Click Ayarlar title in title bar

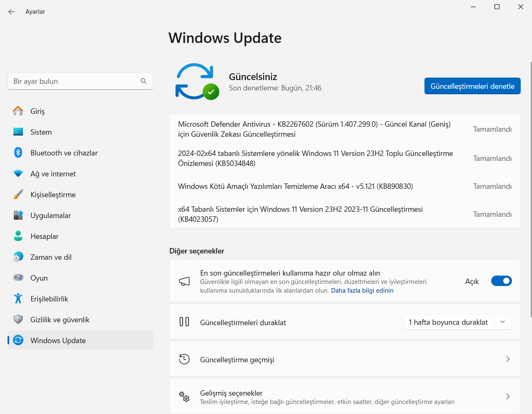point(35,12)
